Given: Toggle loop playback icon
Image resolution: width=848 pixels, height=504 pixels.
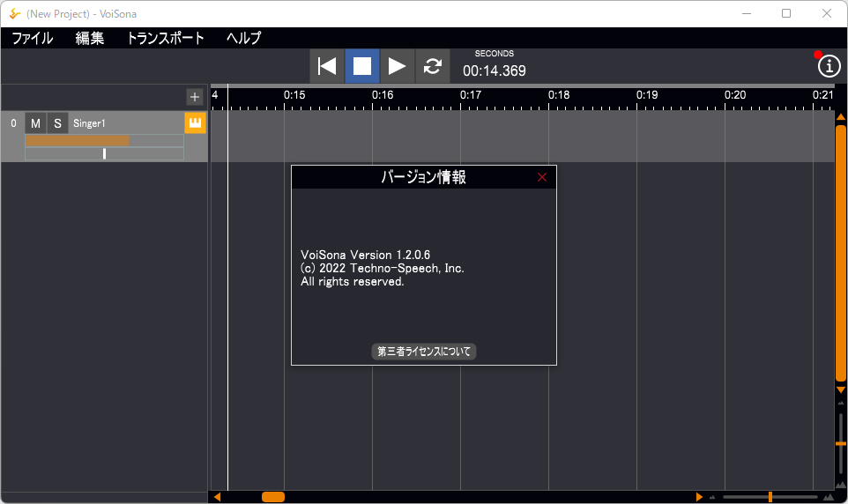Looking at the screenshot, I should click(432, 66).
